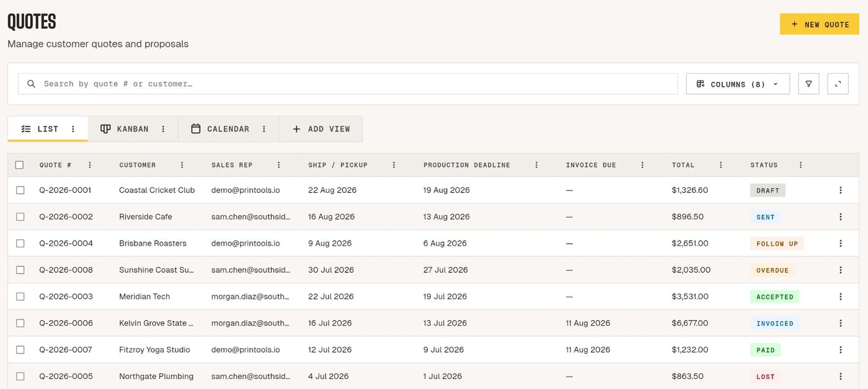Click the Overdue status badge
Image resolution: width=868 pixels, height=389 pixels.
tap(773, 271)
